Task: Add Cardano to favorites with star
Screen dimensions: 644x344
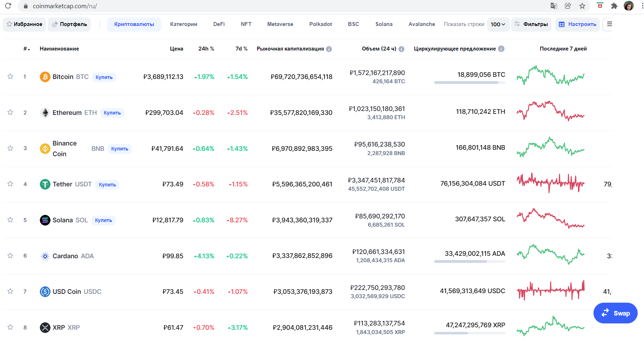Action: (10, 256)
